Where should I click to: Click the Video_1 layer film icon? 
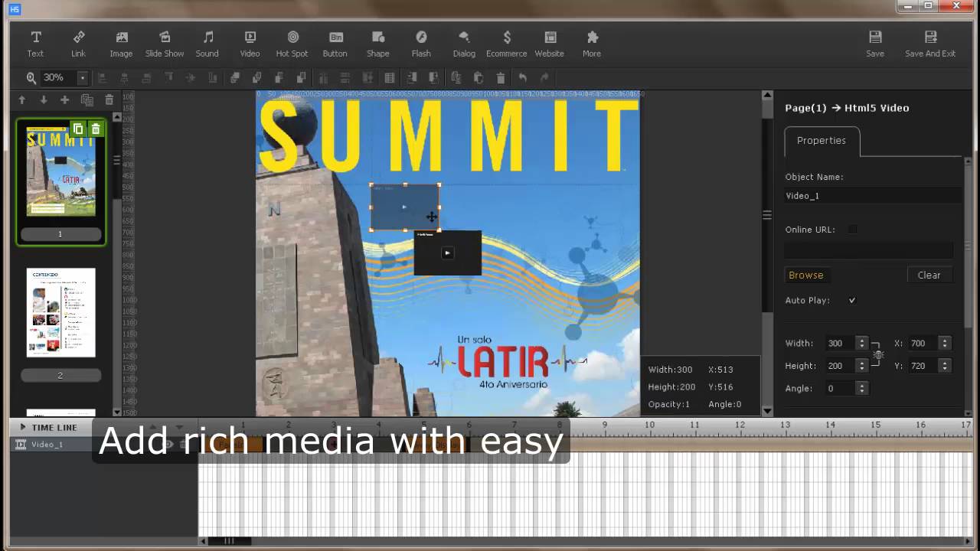coord(21,445)
